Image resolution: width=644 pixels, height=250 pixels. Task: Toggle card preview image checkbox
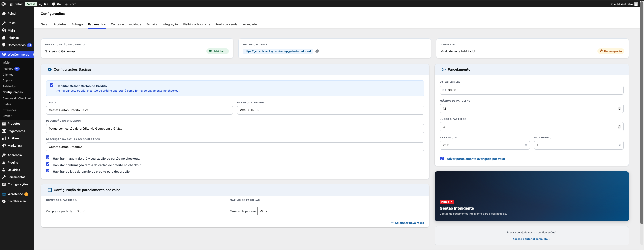[x=48, y=158]
